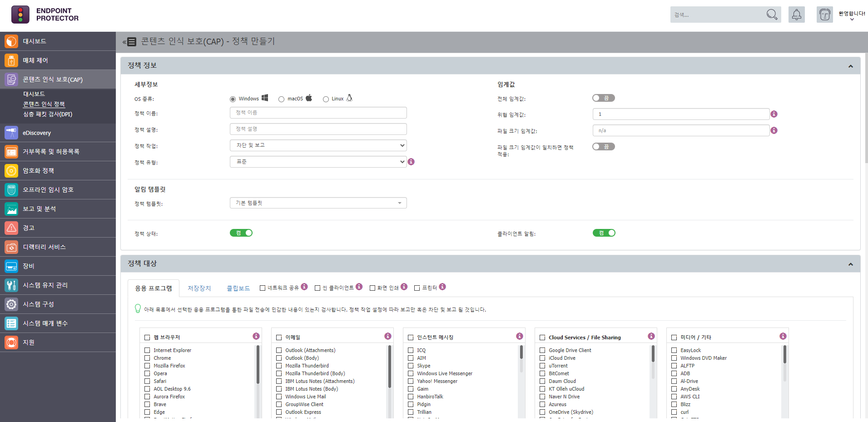Open the 시스템 유지 관리 icon
Screen dimensions: 868x422
pos(11,285)
